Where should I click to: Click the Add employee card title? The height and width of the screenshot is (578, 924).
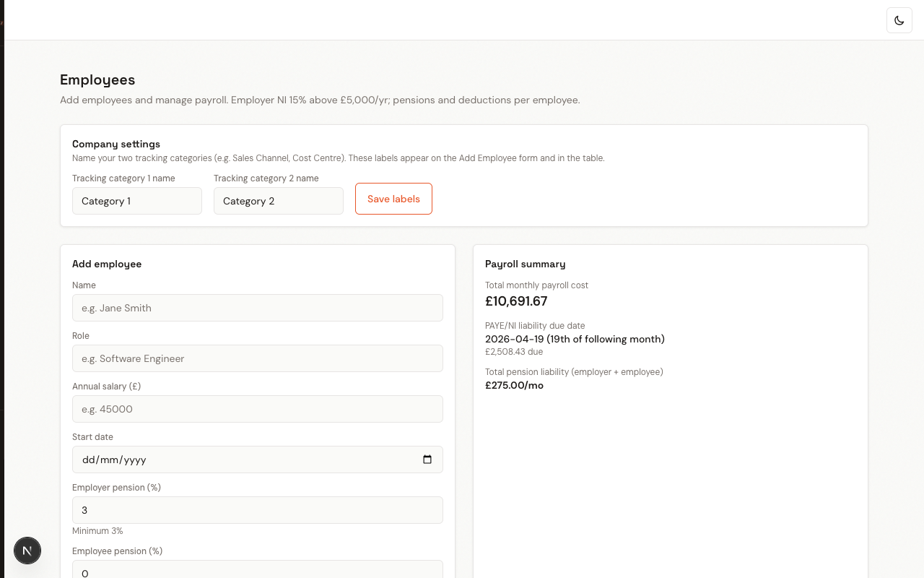coord(107,264)
